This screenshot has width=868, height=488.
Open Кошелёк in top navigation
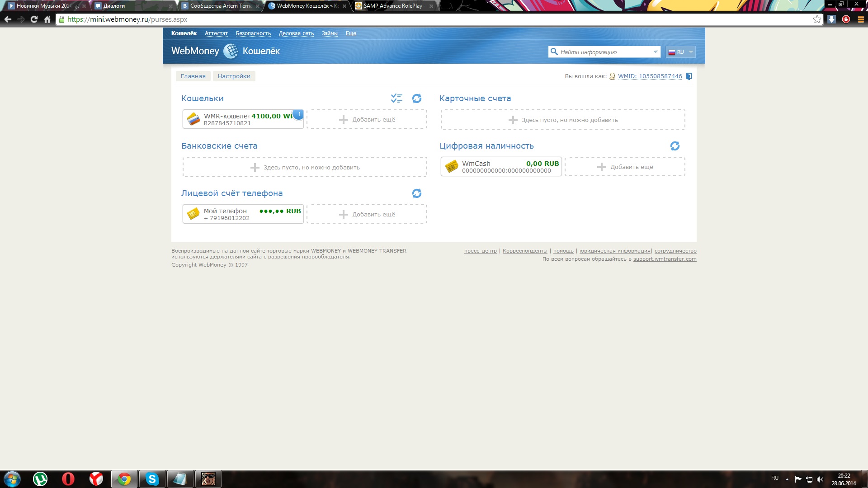pos(184,33)
